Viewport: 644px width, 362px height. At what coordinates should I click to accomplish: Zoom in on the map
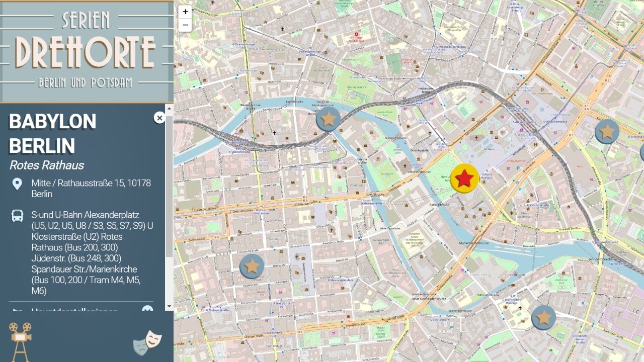(x=185, y=12)
